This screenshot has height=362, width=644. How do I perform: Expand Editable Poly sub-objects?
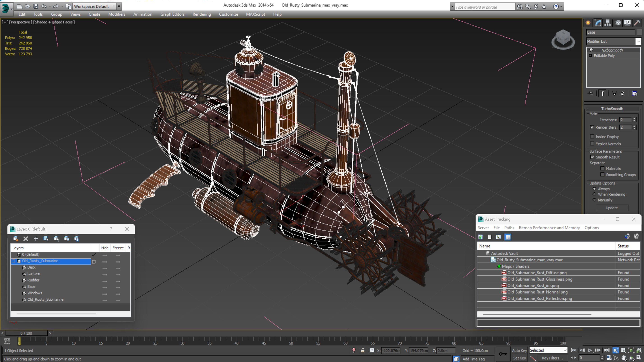(590, 55)
